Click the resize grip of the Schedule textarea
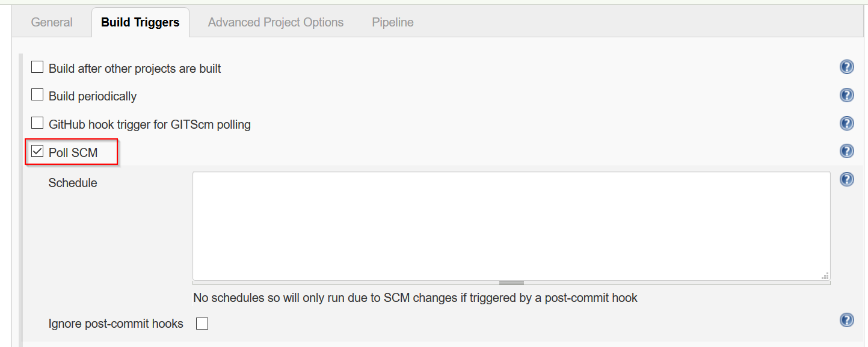This screenshot has height=347, width=868. 825,275
